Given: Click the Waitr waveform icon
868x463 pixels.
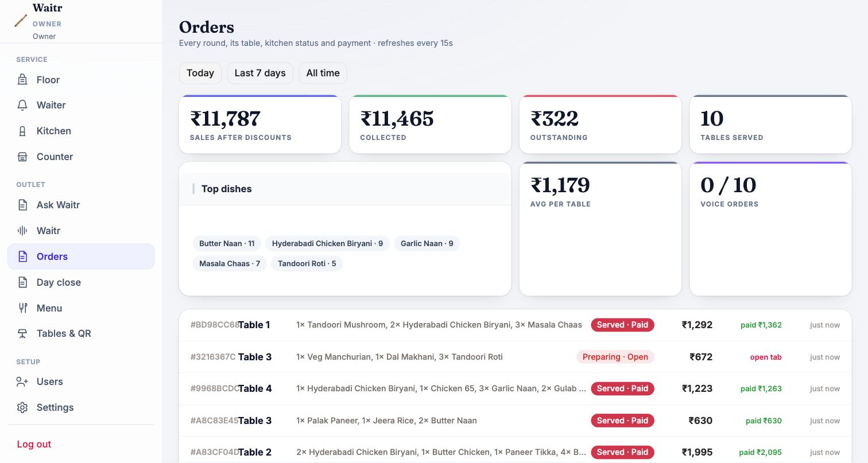Looking at the screenshot, I should tap(22, 231).
